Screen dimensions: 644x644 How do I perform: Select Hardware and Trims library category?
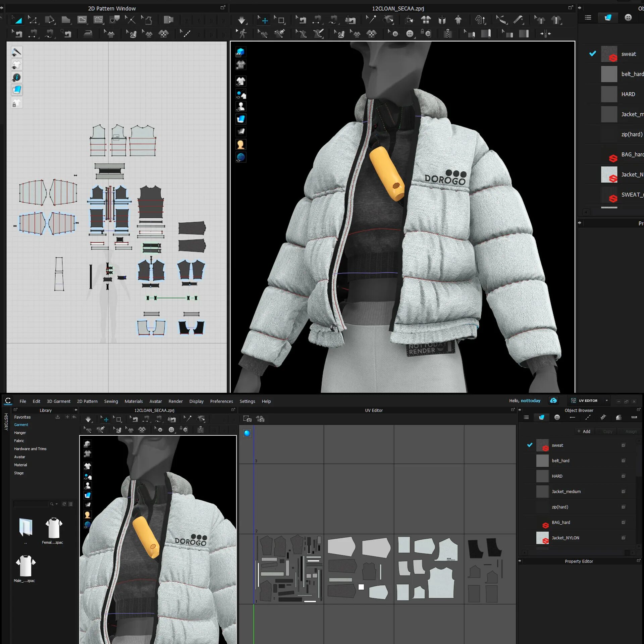tap(30, 449)
